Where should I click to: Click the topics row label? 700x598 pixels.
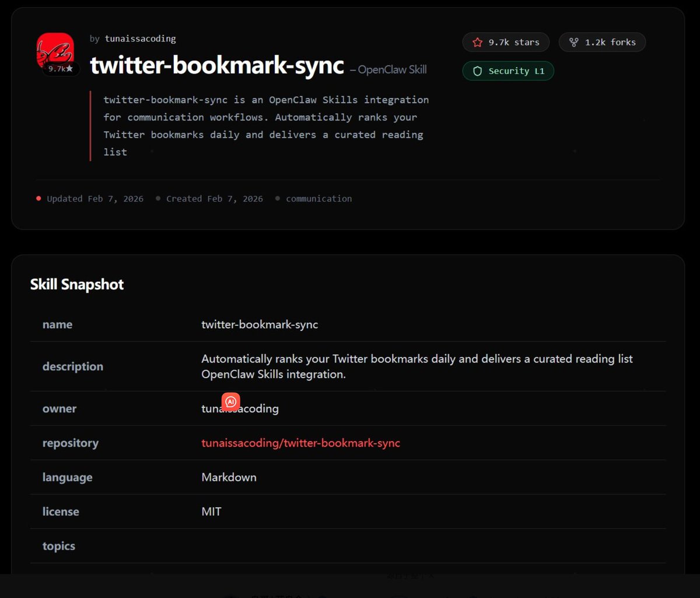[59, 546]
